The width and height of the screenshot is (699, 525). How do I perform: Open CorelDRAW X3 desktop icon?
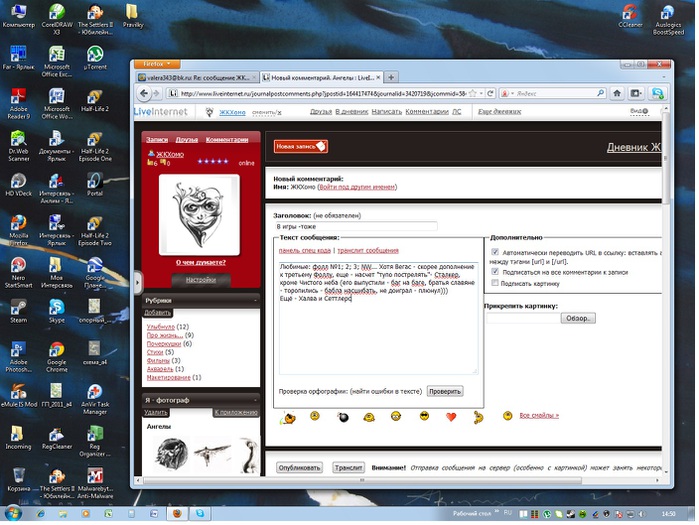pos(57,19)
